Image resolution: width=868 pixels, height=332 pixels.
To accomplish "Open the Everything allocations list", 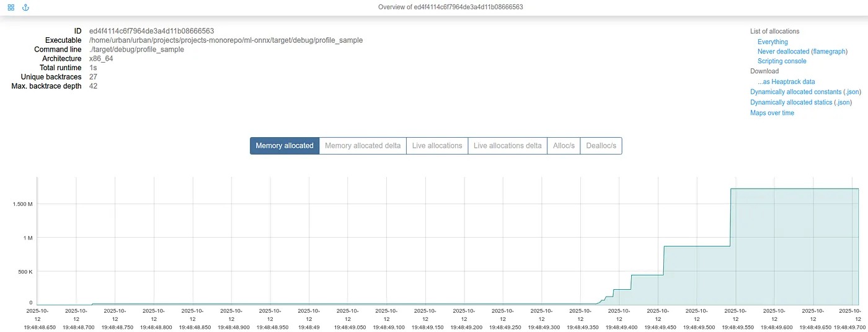I will click(x=773, y=42).
